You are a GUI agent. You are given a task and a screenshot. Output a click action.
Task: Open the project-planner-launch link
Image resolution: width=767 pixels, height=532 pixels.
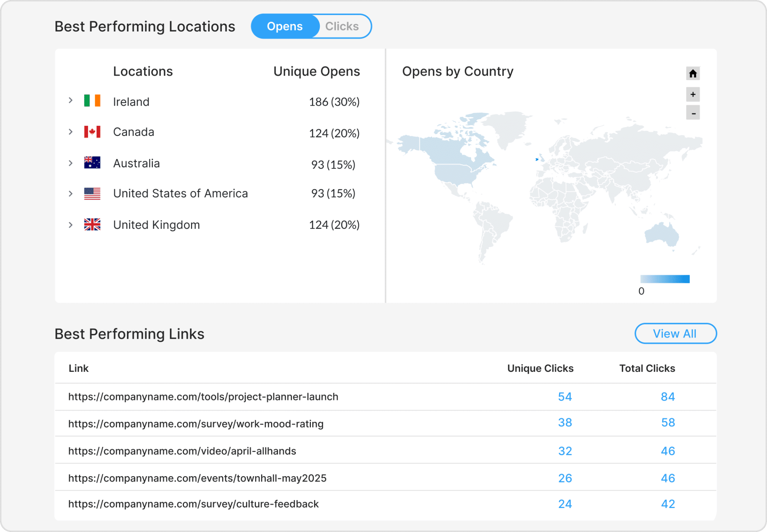(203, 396)
